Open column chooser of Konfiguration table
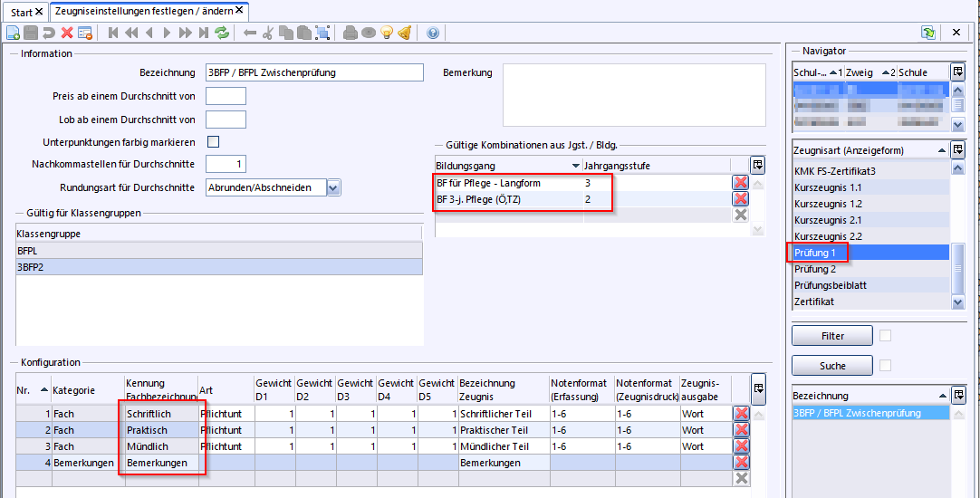Screen dimensions: 980x498 pyautogui.click(x=757, y=388)
